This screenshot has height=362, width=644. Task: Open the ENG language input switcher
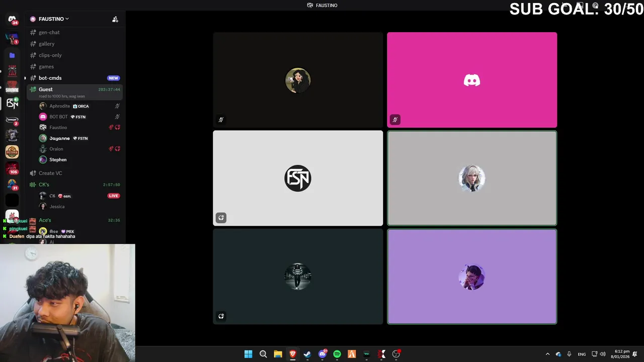[582, 354]
